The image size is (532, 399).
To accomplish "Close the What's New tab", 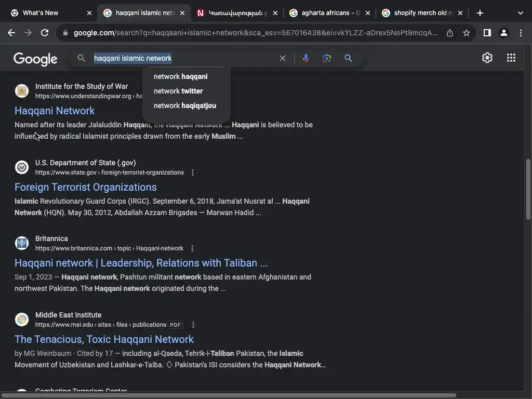I will [x=89, y=13].
